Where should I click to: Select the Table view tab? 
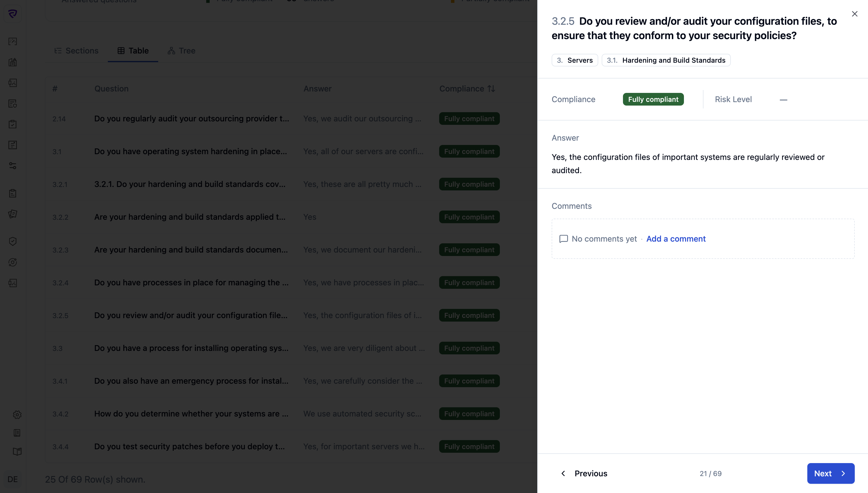pos(133,51)
